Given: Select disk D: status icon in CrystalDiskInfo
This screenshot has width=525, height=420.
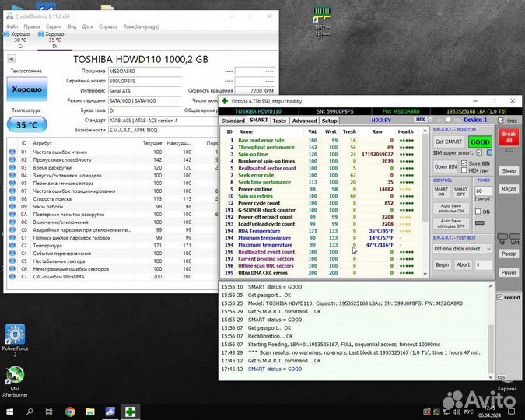Looking at the screenshot, I should pos(41,33).
